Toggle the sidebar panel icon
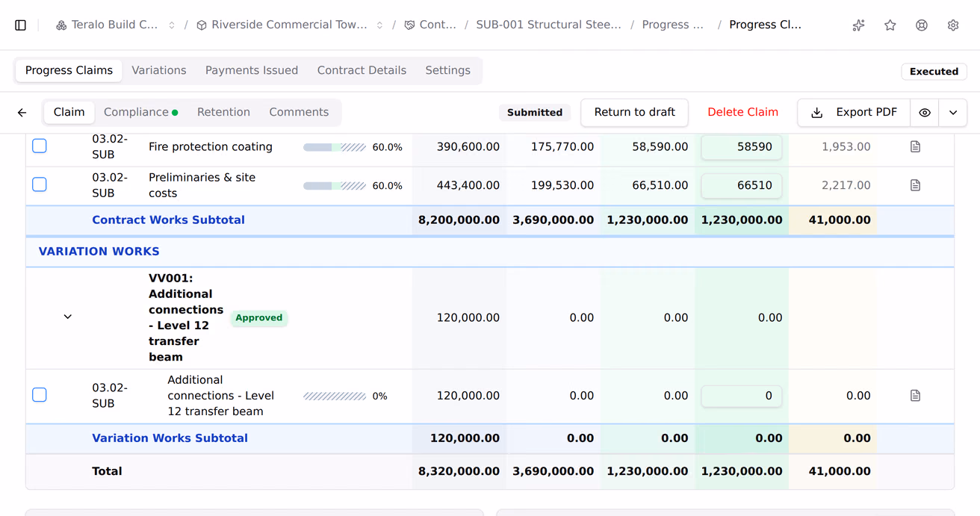 click(21, 25)
